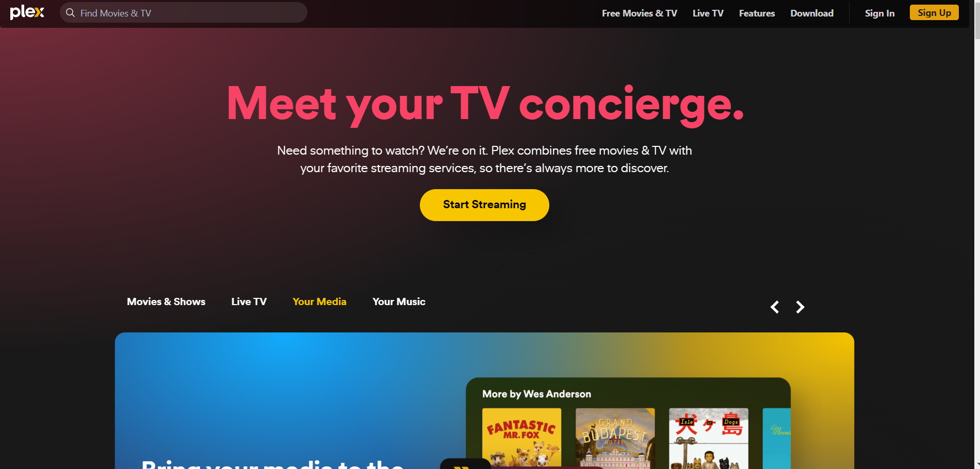Open the Grand Budapest Hotel poster
Screen dimensions: 980x469
(x=615, y=438)
